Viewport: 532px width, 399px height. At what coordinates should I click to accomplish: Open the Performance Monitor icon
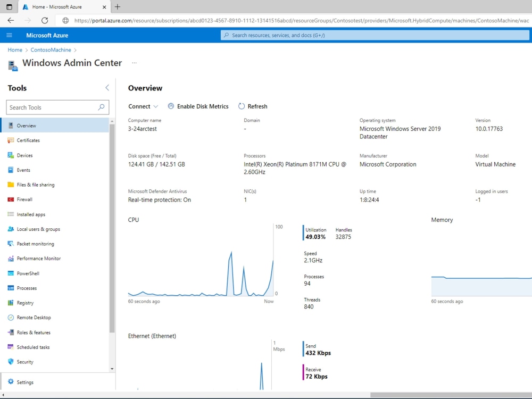coord(11,259)
